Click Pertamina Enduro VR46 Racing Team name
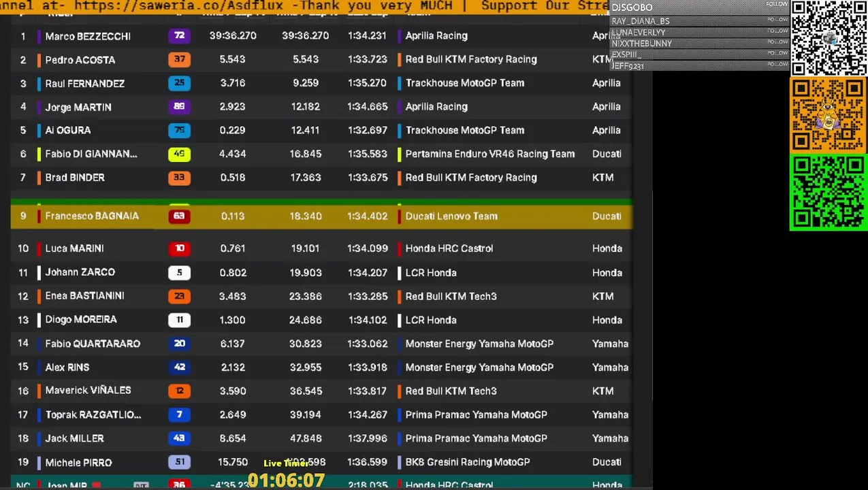 [490, 154]
